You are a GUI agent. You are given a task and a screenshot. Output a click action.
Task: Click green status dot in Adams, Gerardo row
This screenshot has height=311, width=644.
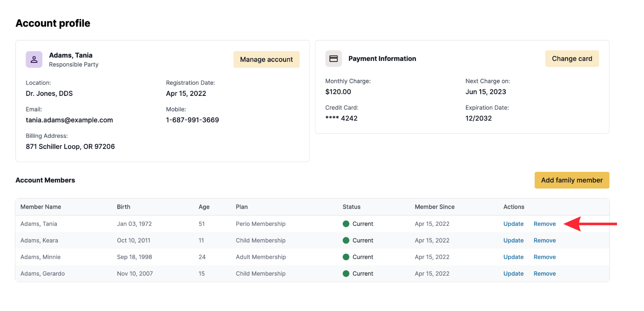pos(346,274)
